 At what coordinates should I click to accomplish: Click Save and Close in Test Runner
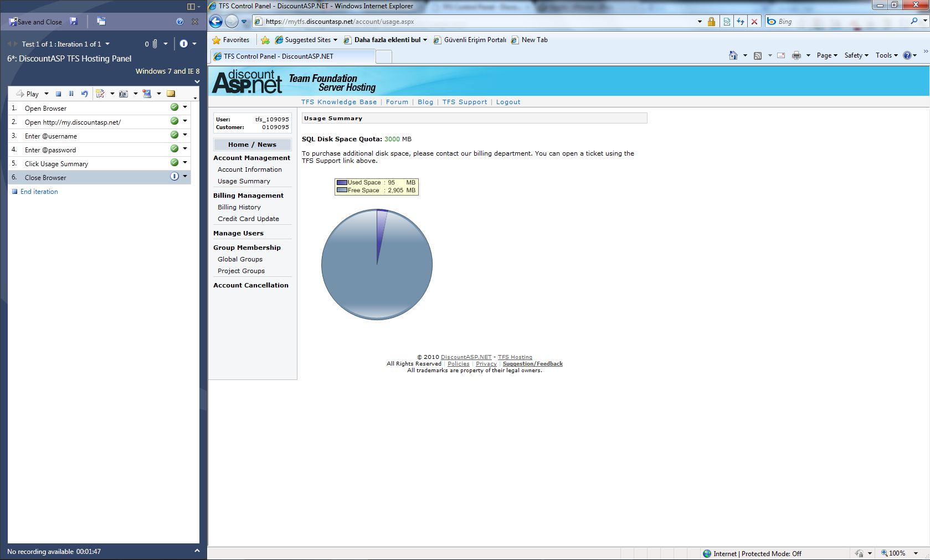(35, 22)
